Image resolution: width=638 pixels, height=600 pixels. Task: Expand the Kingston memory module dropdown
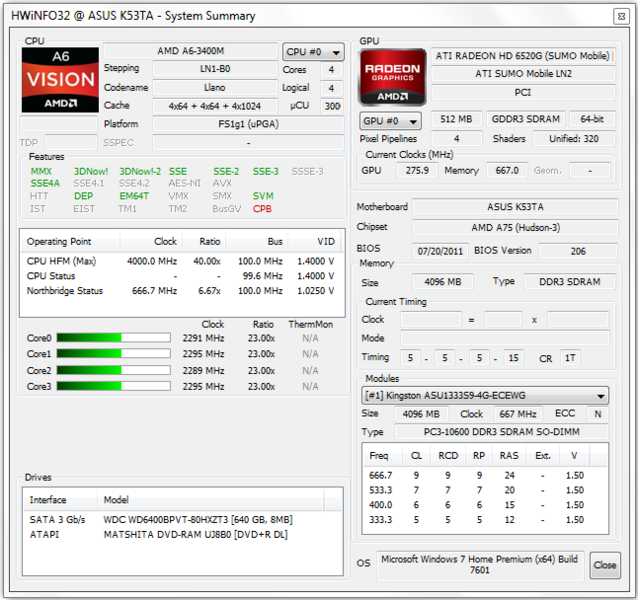tap(485, 395)
